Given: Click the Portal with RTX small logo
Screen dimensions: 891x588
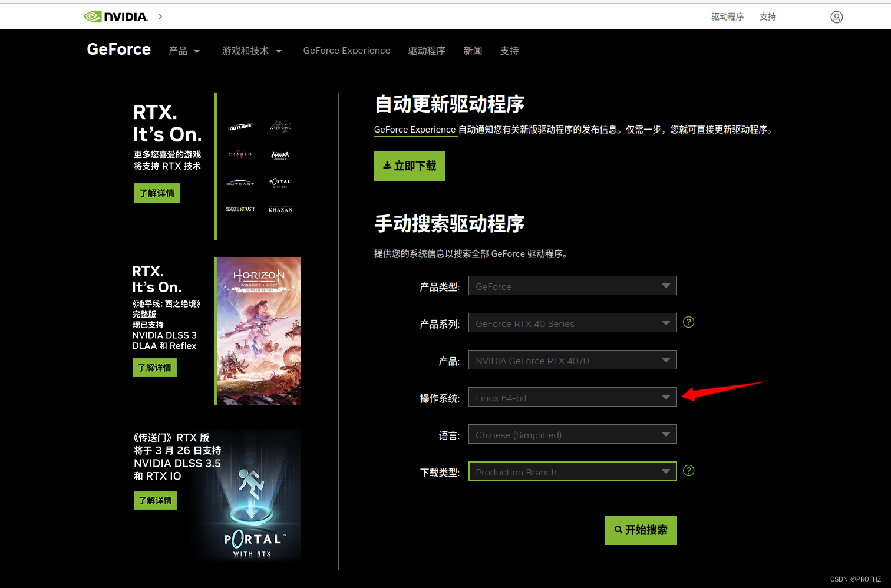Looking at the screenshot, I should pyautogui.click(x=280, y=183).
